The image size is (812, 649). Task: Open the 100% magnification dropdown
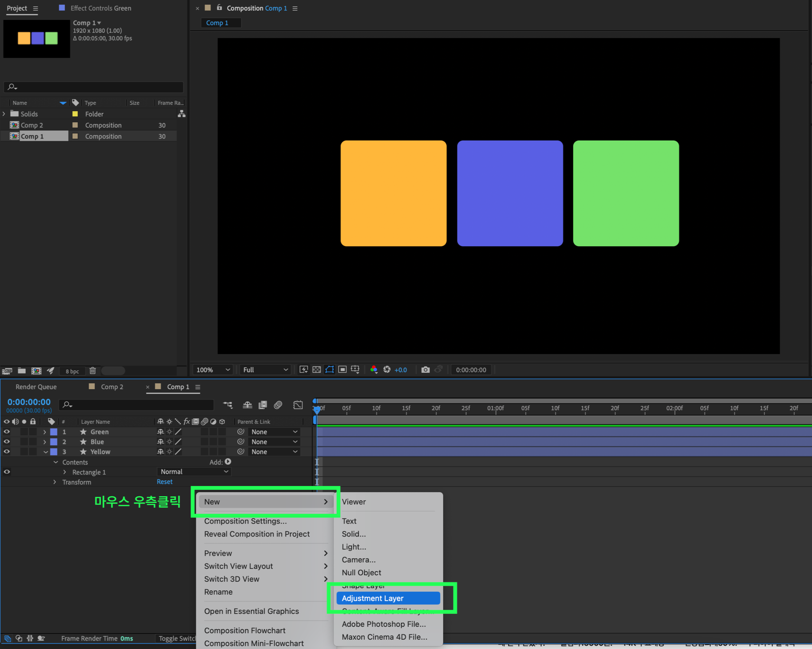coord(213,370)
